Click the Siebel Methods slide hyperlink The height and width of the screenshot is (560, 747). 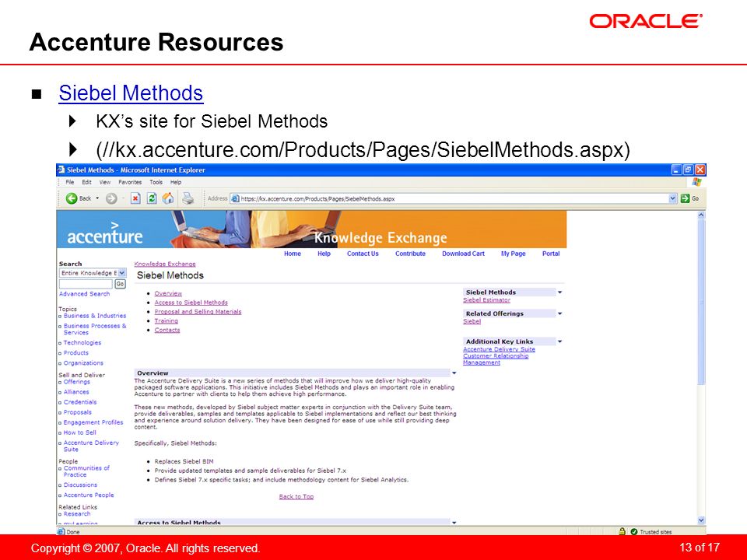pos(131,93)
